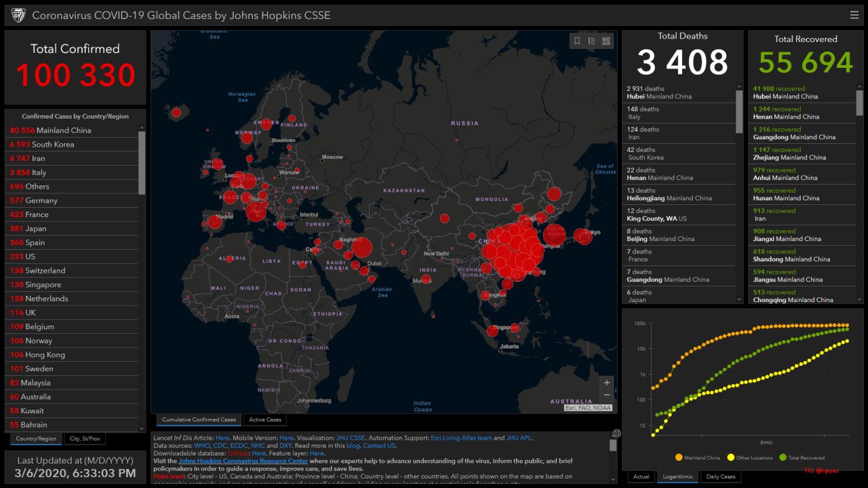Viewport: 868px width, 488px height.
Task: Show the map legend list icon
Action: tap(591, 41)
